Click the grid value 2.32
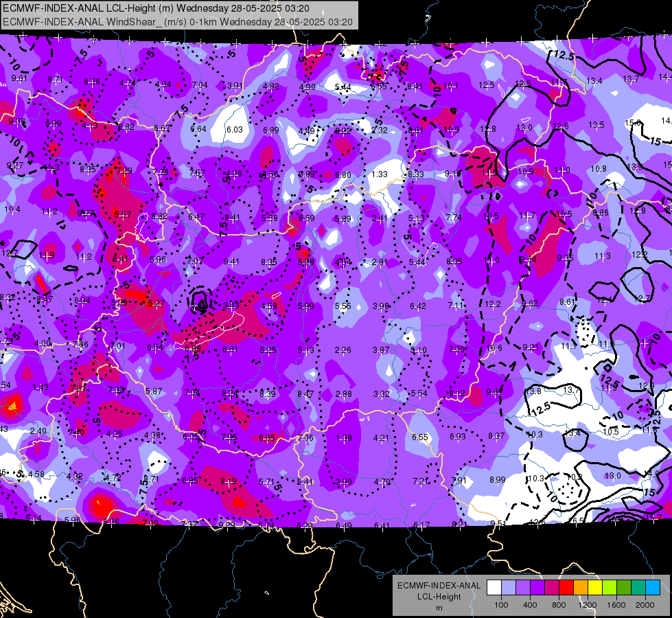 coord(380,130)
